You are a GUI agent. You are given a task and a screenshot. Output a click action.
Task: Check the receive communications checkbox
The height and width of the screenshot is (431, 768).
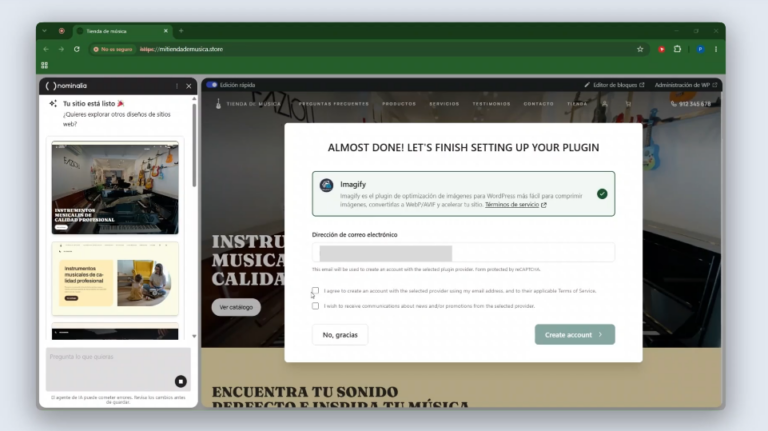315,306
